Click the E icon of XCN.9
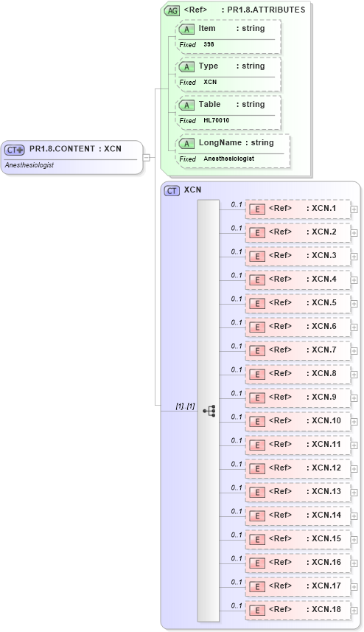Screen dimensions: 364x632 point(257,397)
